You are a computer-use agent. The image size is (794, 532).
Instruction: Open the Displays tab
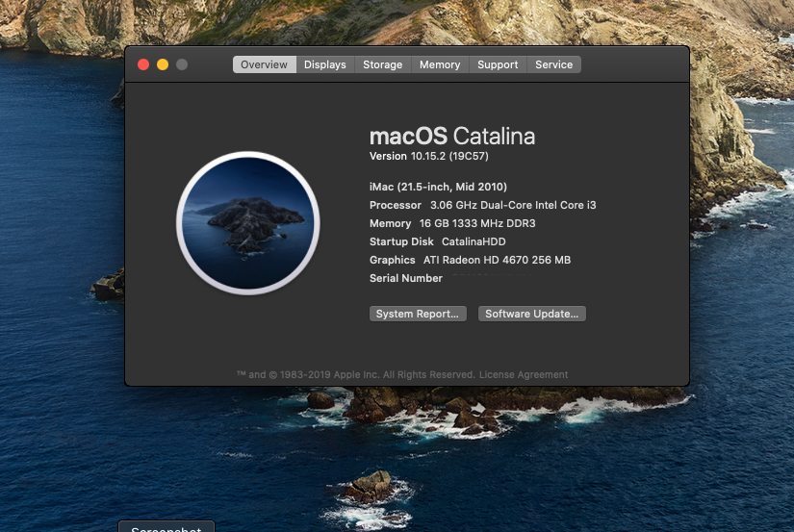(325, 64)
